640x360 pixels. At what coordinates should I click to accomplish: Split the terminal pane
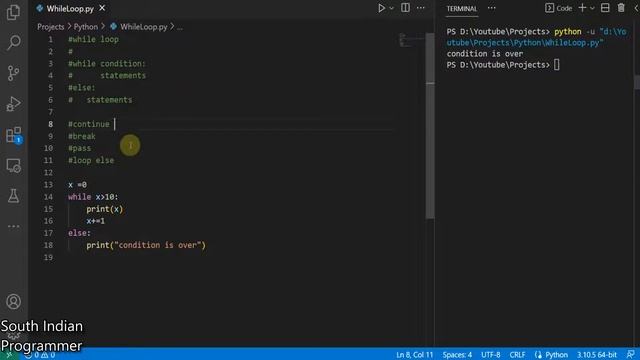[605, 8]
